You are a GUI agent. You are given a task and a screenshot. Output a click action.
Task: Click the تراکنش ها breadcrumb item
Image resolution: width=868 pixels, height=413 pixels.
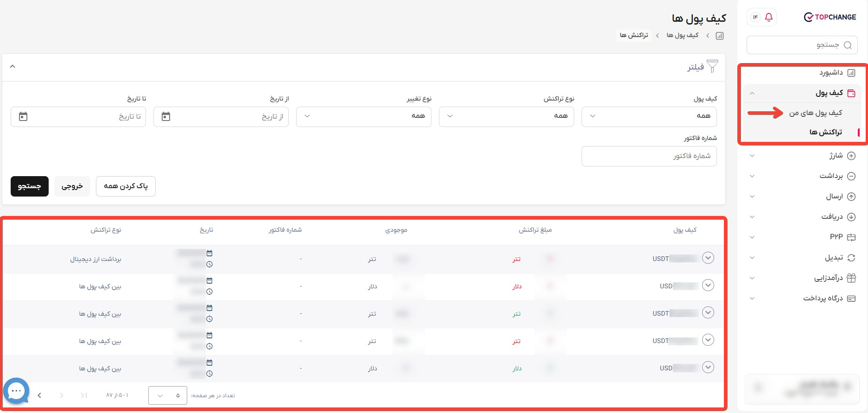coord(634,35)
